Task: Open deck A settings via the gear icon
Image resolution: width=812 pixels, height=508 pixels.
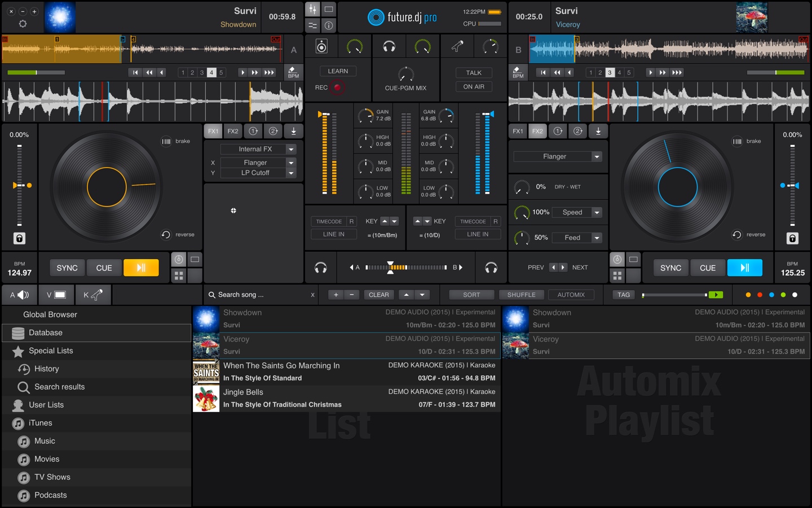Action: pos(23,23)
